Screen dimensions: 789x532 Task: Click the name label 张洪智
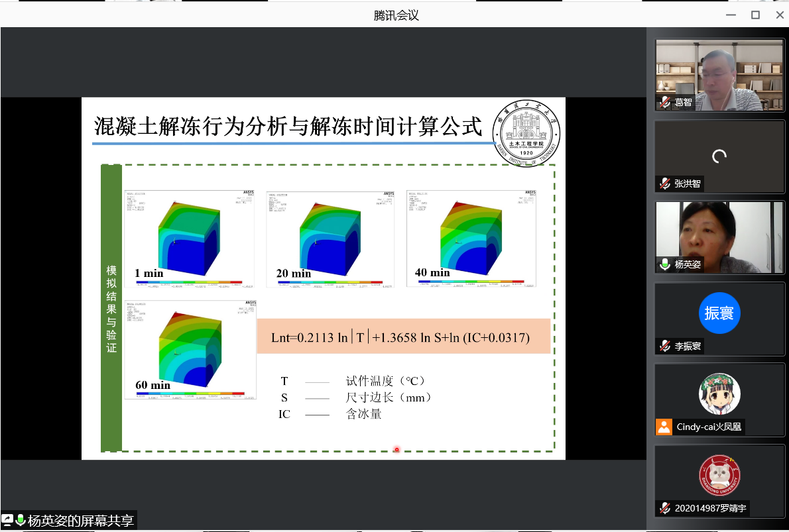pyautogui.click(x=688, y=184)
